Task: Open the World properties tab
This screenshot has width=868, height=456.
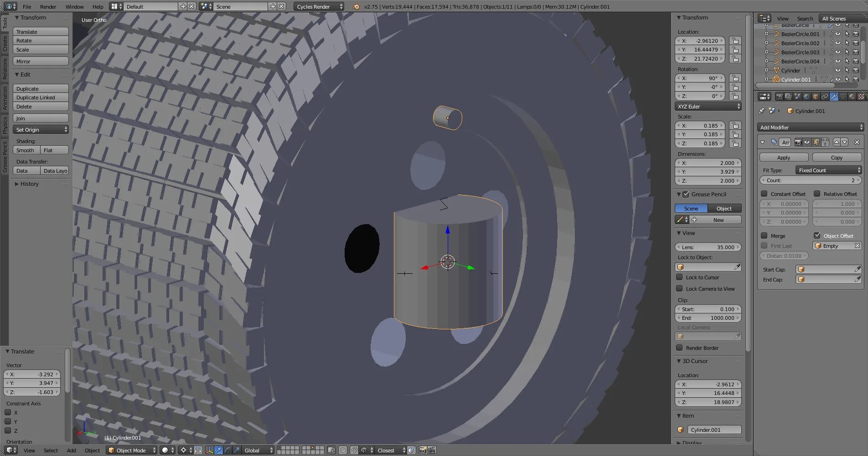Action: click(x=806, y=97)
